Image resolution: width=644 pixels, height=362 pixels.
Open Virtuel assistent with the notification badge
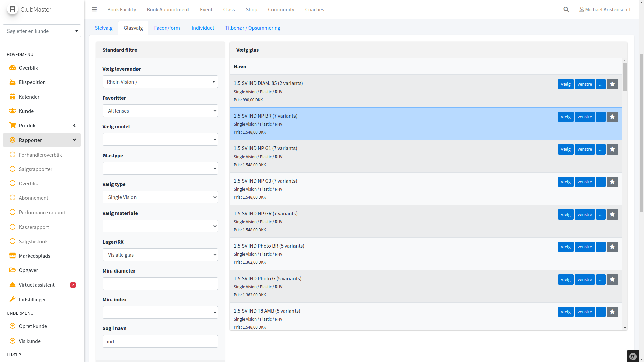37,285
